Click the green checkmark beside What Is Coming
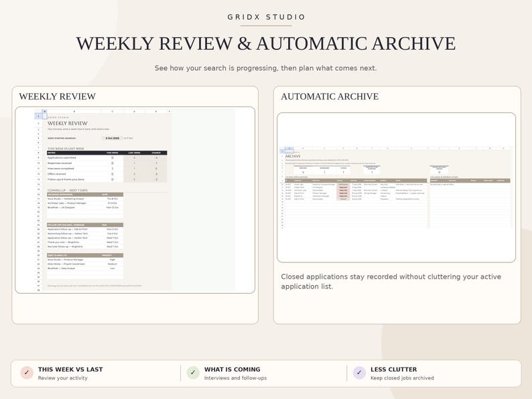The height and width of the screenshot is (399, 532). 193,373
